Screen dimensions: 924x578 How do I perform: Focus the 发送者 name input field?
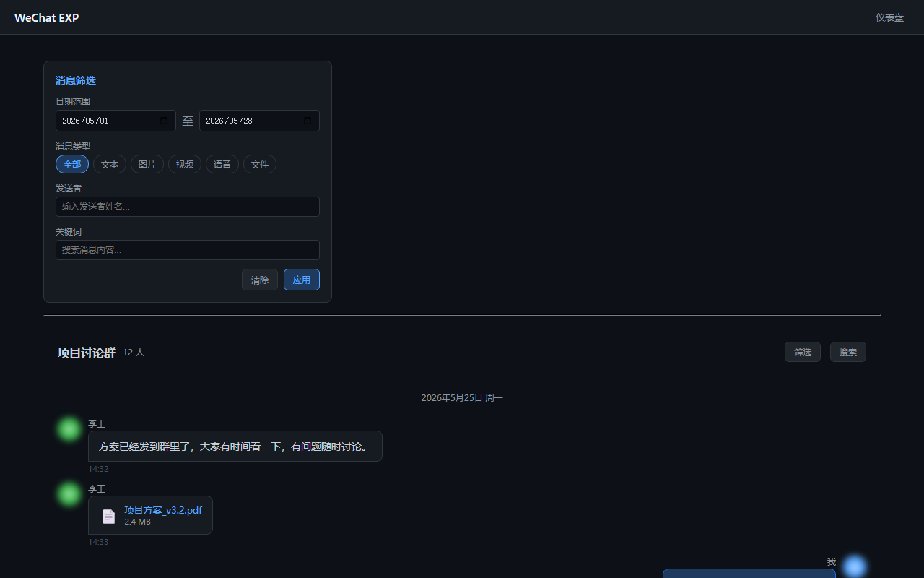(x=188, y=207)
